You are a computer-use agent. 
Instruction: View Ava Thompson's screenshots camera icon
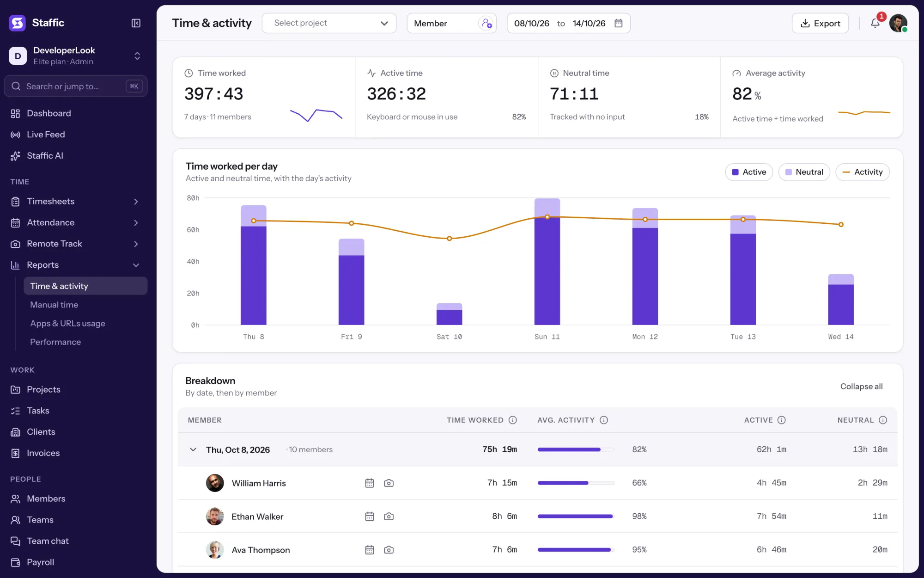pos(389,550)
